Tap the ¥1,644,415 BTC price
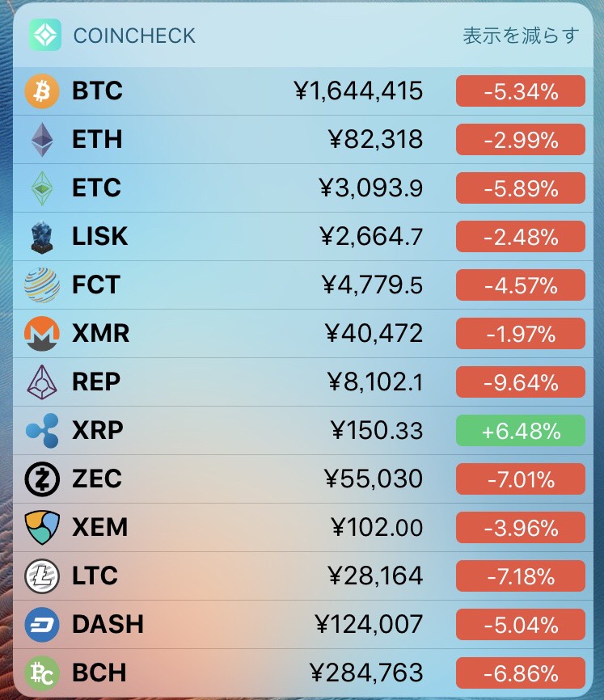 pyautogui.click(x=358, y=91)
